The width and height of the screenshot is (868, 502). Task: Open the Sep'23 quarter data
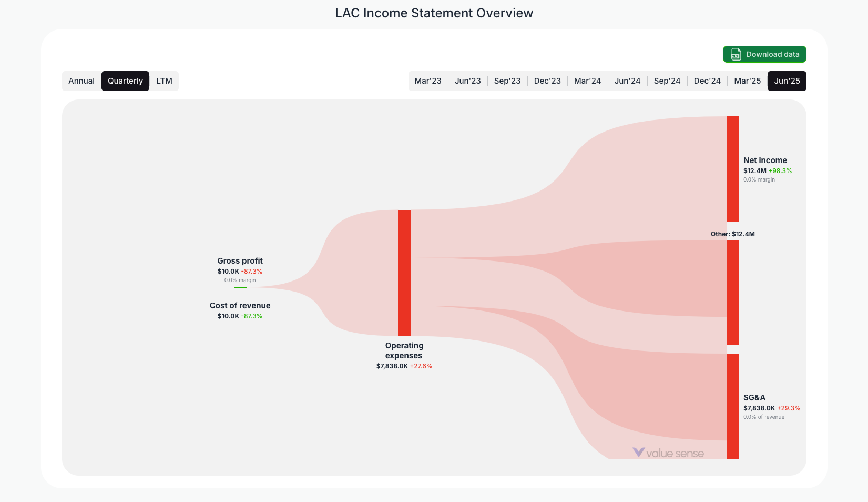(507, 81)
